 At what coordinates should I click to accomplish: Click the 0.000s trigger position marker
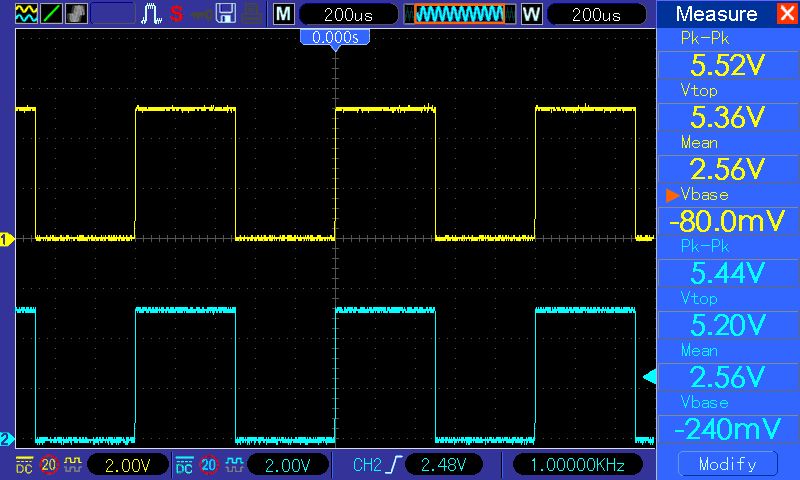pyautogui.click(x=335, y=37)
